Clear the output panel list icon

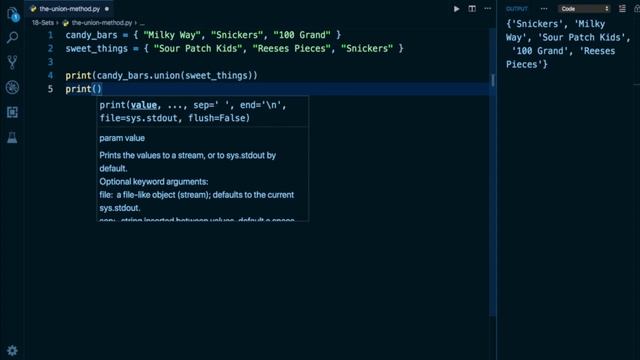coord(622,9)
